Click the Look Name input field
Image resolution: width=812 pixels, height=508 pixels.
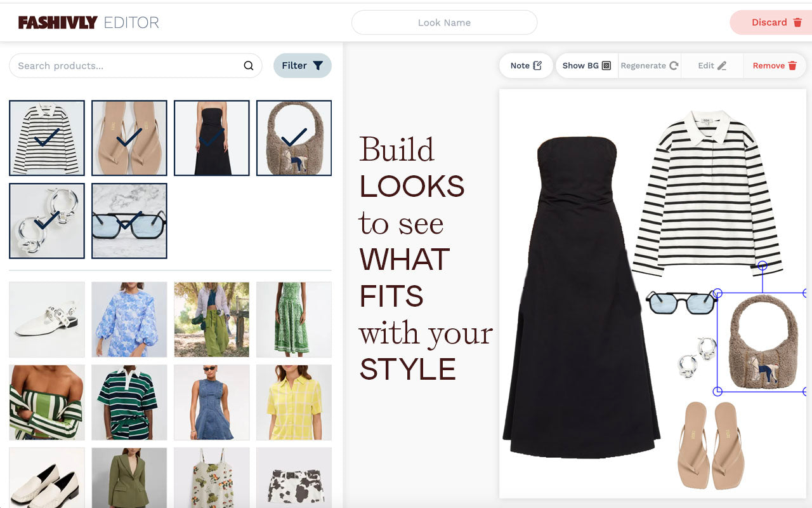pos(445,22)
